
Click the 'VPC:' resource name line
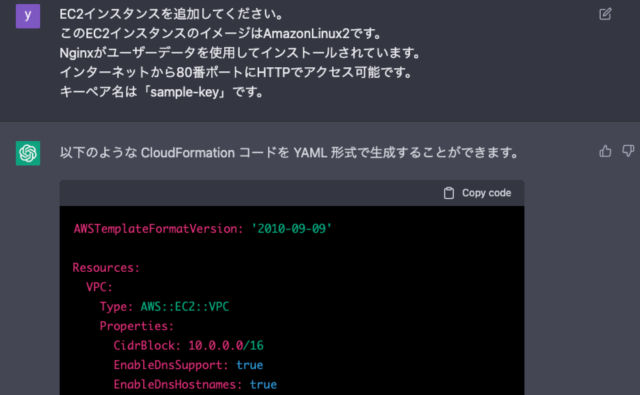(99, 287)
